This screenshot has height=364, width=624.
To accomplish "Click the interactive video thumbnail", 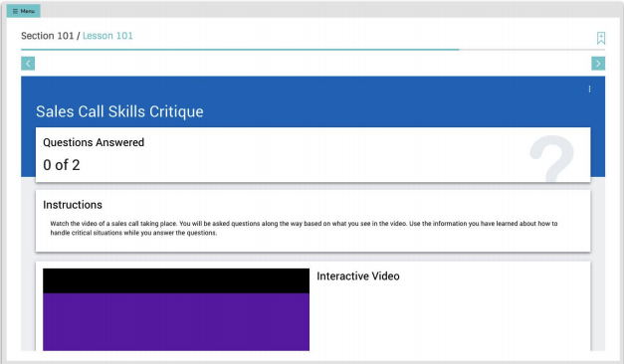I will click(176, 309).
